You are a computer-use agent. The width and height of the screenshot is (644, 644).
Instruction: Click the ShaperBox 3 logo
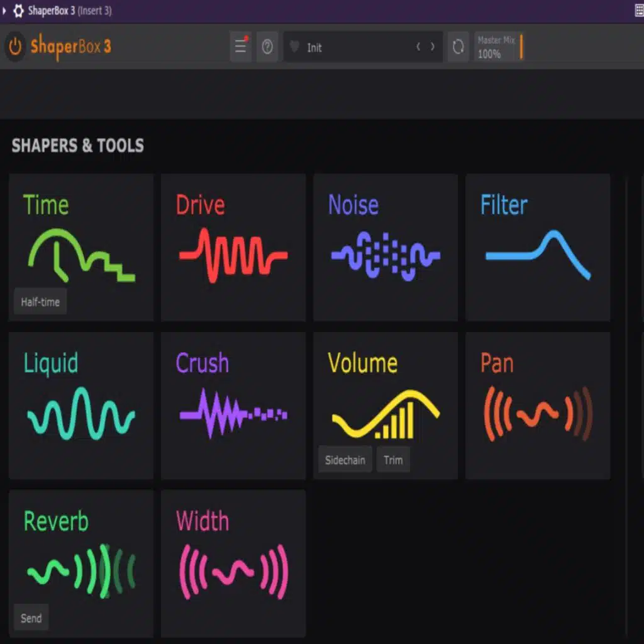click(70, 47)
